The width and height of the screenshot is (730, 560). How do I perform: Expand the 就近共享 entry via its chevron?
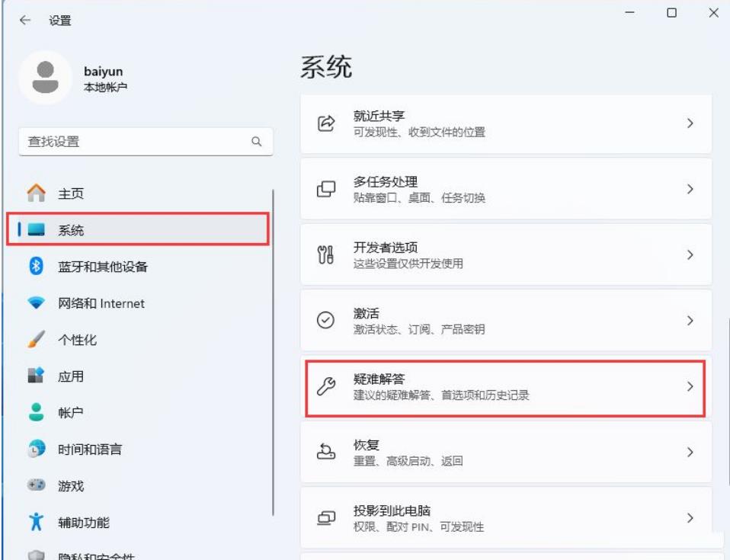tap(691, 124)
